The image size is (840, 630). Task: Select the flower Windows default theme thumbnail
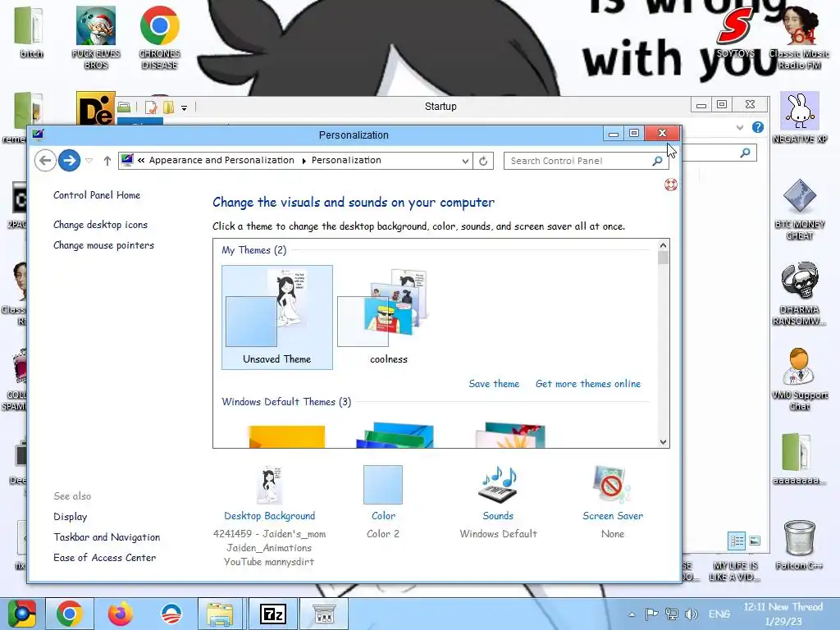pos(511,435)
